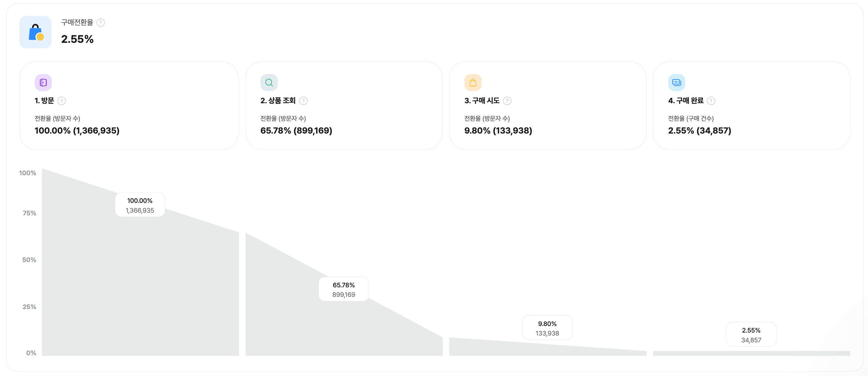Click the 100% axis label on the chart
Viewport: 868px width, 376px height.
pos(27,173)
